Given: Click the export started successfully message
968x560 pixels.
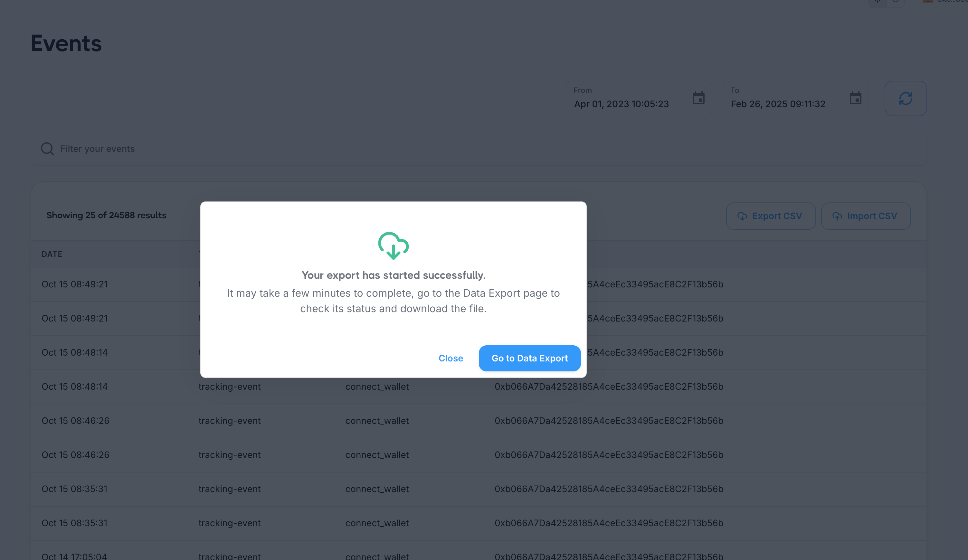Looking at the screenshot, I should (393, 275).
